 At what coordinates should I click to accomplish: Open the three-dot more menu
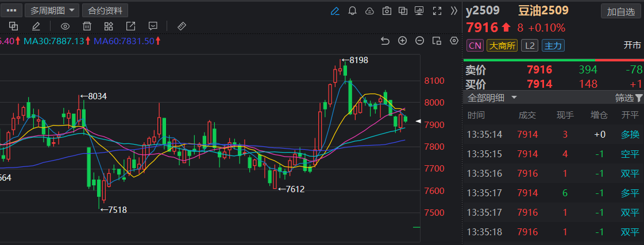click(x=13, y=10)
